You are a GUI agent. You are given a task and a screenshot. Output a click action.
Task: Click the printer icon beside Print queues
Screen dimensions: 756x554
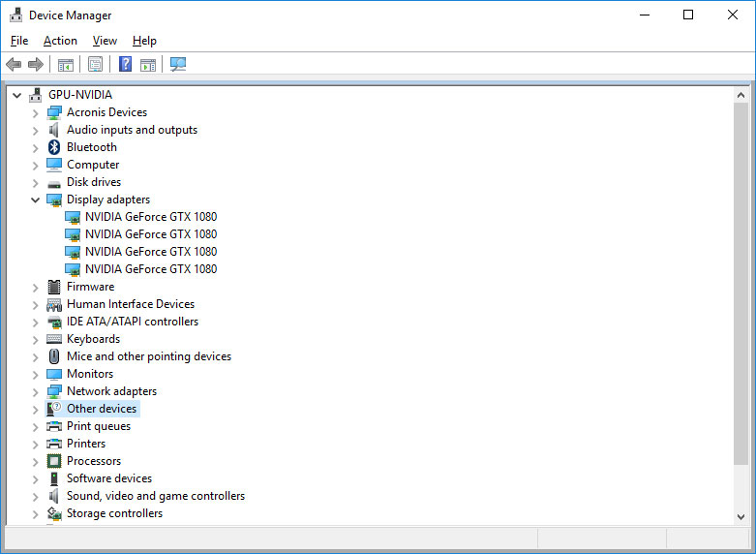(x=54, y=426)
